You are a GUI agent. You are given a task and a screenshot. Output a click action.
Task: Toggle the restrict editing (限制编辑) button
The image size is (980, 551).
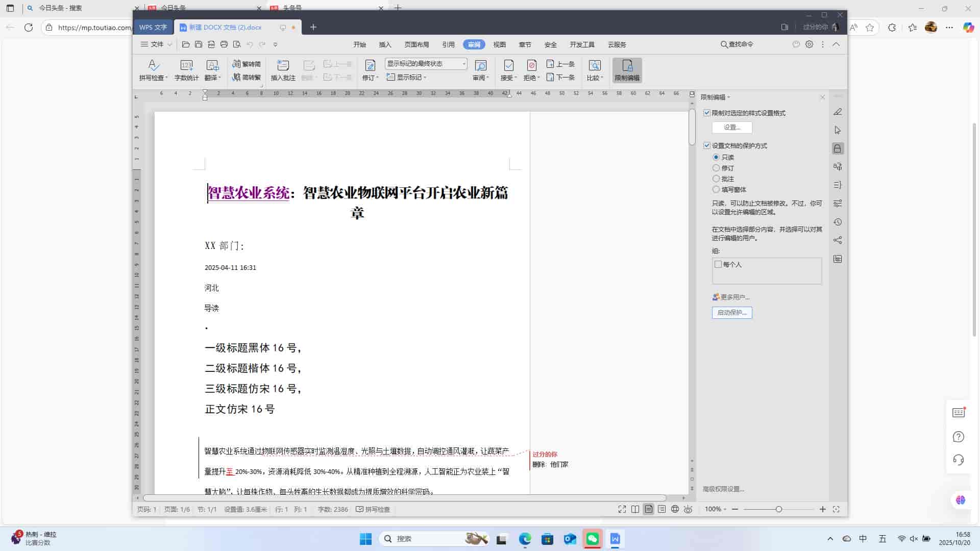point(627,70)
